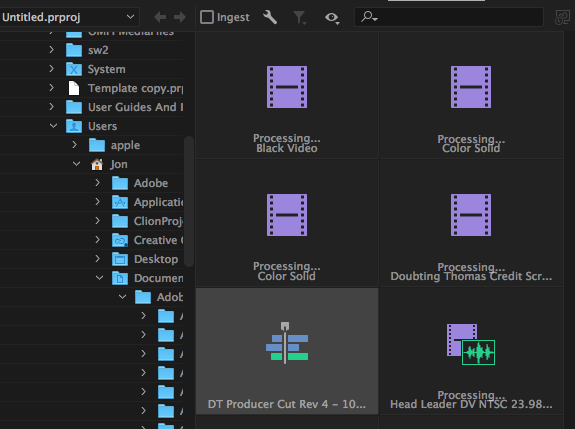This screenshot has height=429, width=575.
Task: Select the System folder icon
Action: click(74, 69)
